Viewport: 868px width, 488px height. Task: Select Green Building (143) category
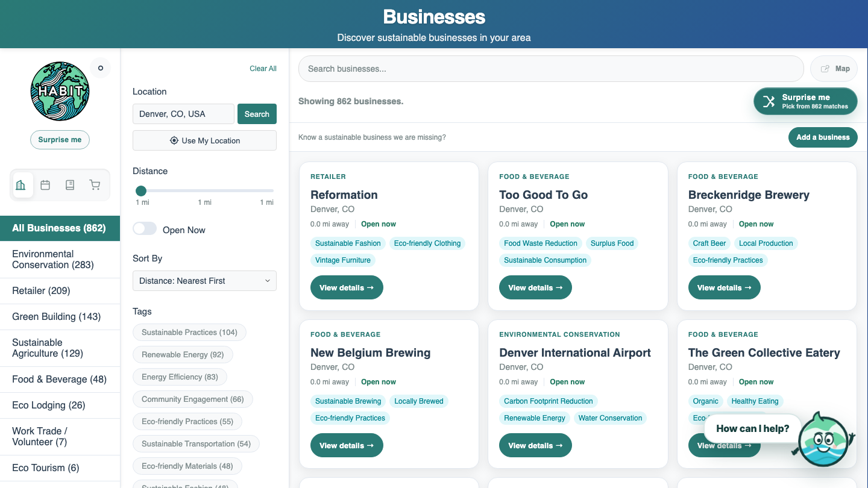(60, 317)
